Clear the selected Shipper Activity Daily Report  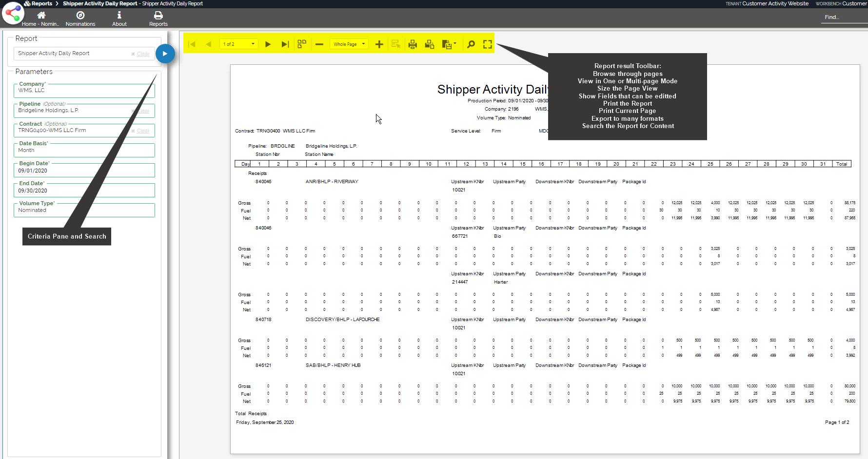coord(140,54)
